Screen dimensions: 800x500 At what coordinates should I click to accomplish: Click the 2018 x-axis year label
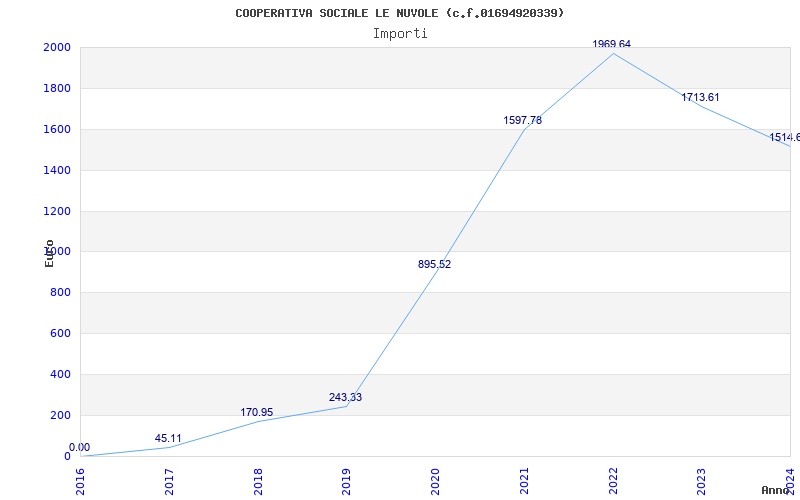(x=258, y=482)
